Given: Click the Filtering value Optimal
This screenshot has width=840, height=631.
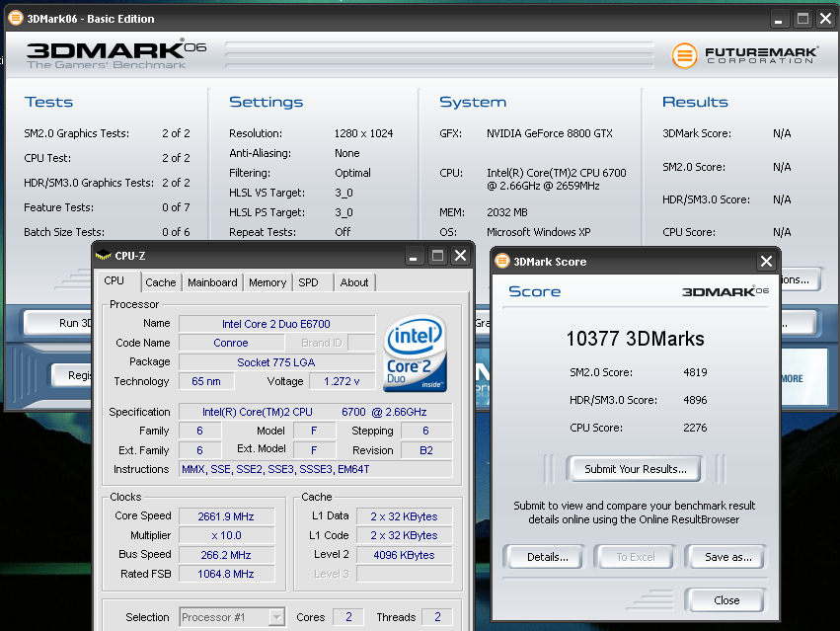Looking at the screenshot, I should [352, 173].
